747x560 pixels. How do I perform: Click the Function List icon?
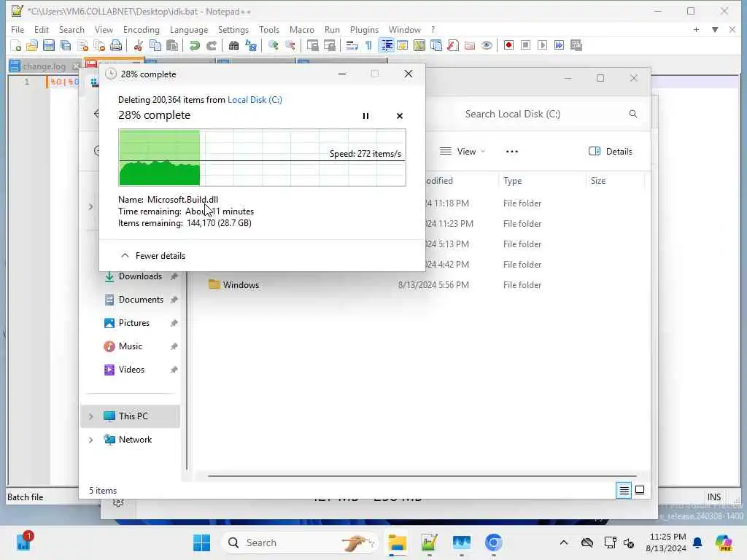point(453,45)
